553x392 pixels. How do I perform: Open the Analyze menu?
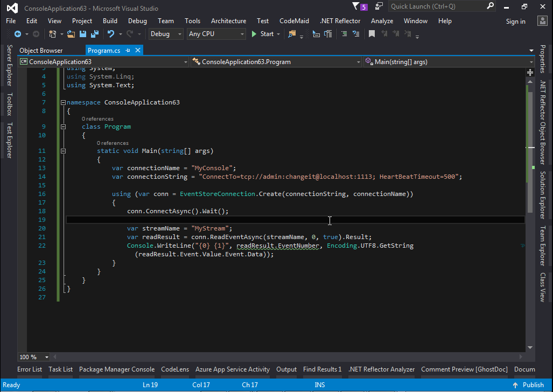point(382,21)
